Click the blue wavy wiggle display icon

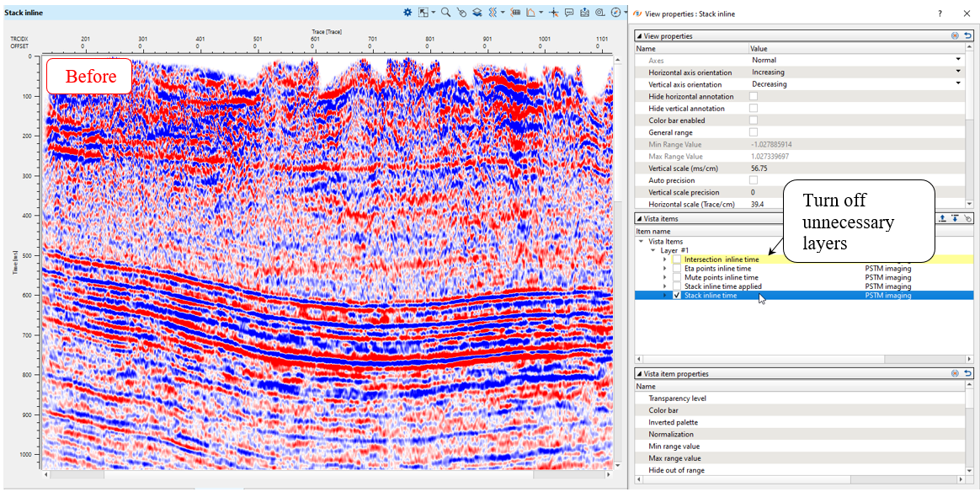point(493,13)
